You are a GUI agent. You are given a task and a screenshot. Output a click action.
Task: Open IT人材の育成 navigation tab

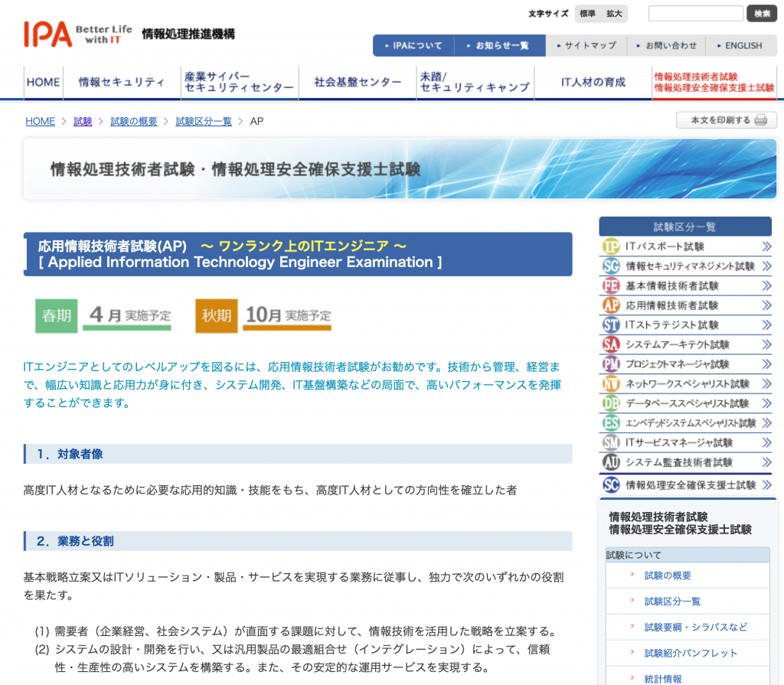pyautogui.click(x=593, y=83)
